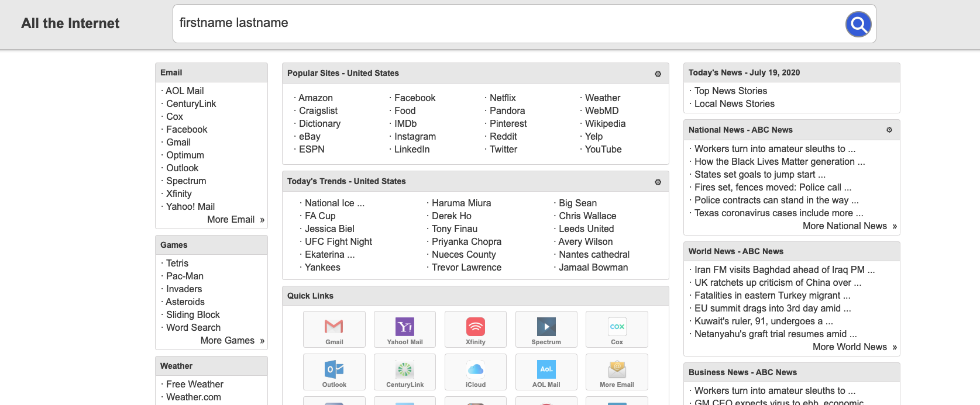The height and width of the screenshot is (405, 980).
Task: Open Local News Stories
Action: [x=734, y=104]
